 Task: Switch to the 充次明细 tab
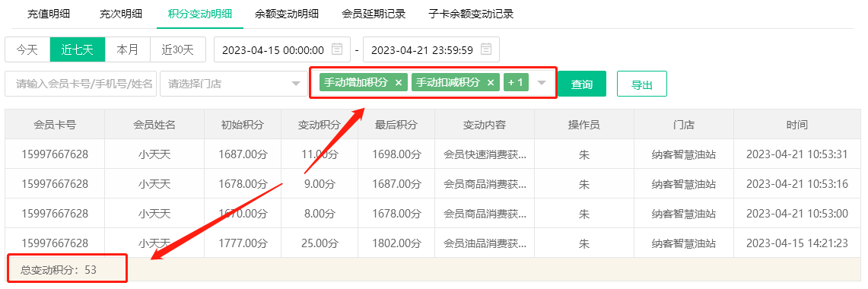121,14
